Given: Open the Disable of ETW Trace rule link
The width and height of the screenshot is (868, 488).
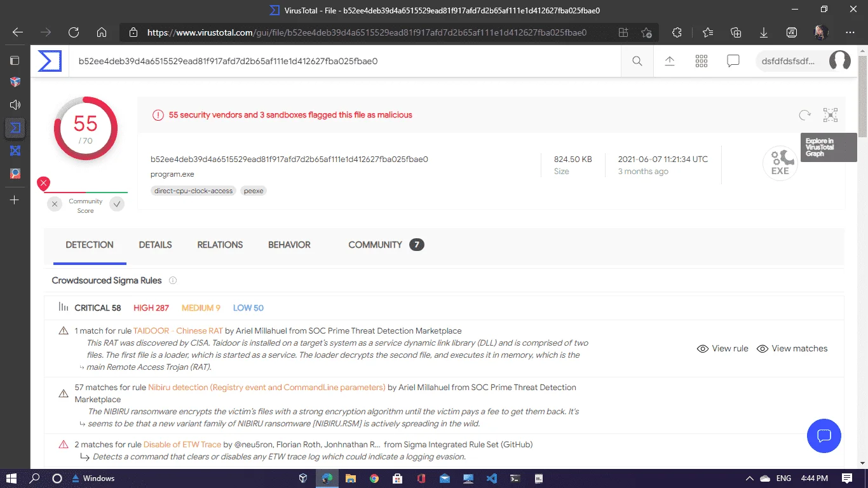Looking at the screenshot, I should pos(182,445).
